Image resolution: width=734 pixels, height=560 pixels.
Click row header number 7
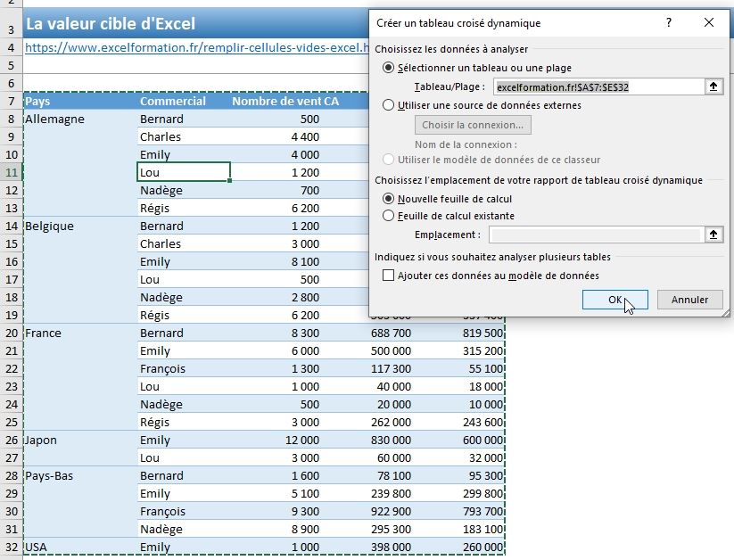click(x=11, y=101)
